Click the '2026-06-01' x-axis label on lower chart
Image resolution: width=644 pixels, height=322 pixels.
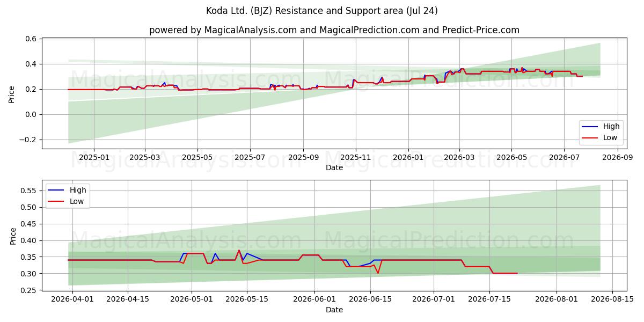tap(314, 299)
